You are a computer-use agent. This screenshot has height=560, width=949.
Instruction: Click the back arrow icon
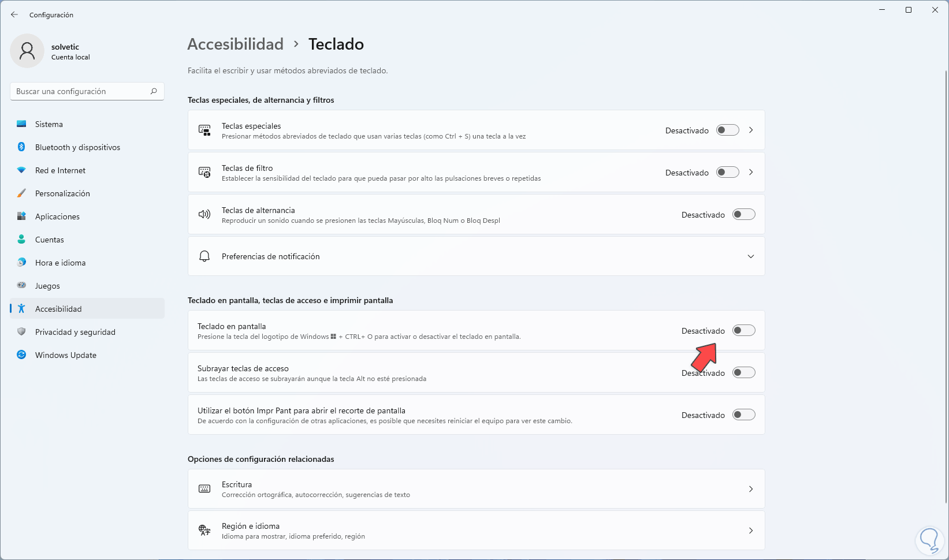(14, 14)
